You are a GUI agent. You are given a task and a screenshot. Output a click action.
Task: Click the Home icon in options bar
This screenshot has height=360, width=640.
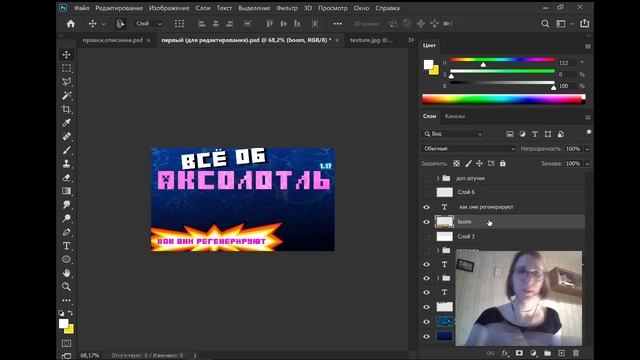click(x=71, y=24)
